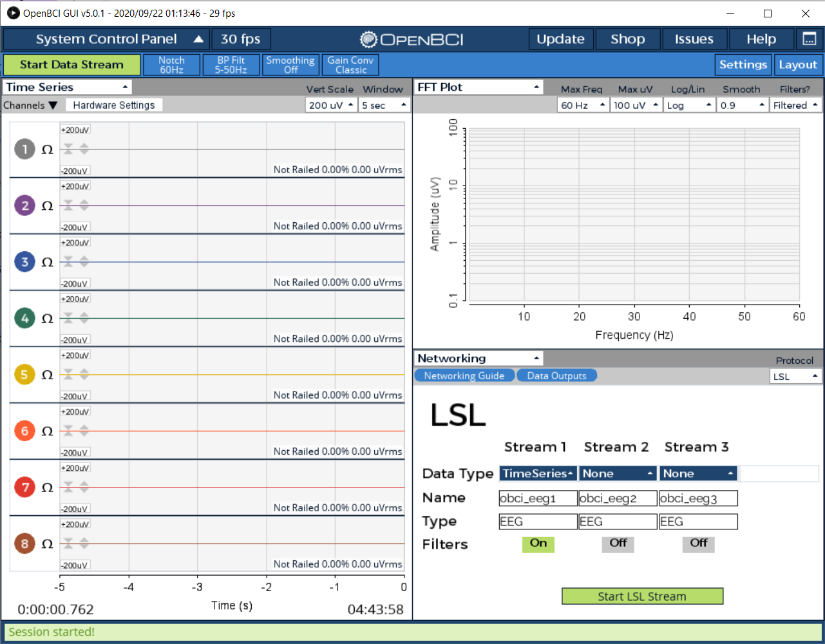Image resolution: width=825 pixels, height=644 pixels.
Task: Open the Smooth 0.9 dropdown
Action: coord(743,105)
